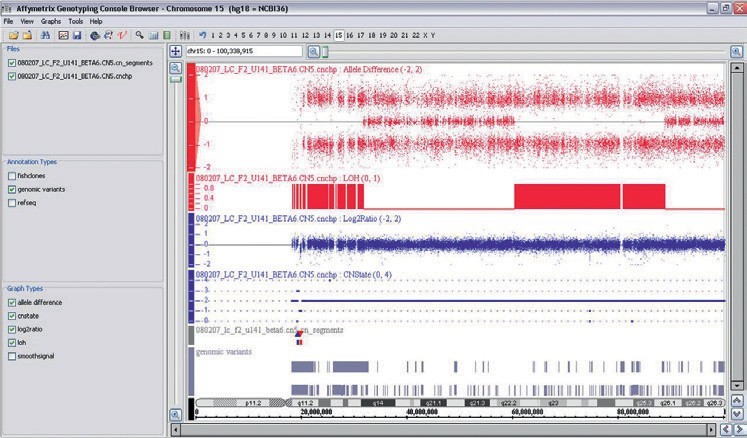The image size is (747, 438).
Task: Click the blue red segment marker
Action: pos(299,337)
